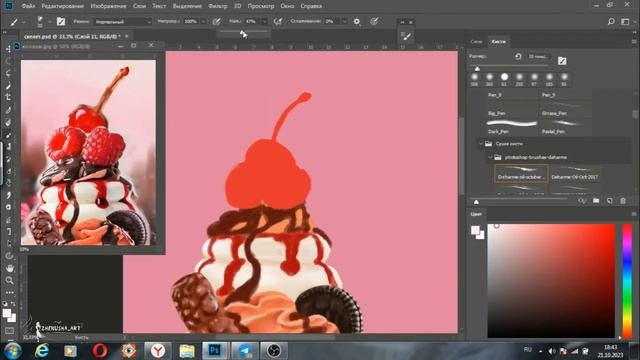This screenshot has height=360, width=640.
Task: Collapse photoshop-brushes-daharme folder
Action: (490, 157)
